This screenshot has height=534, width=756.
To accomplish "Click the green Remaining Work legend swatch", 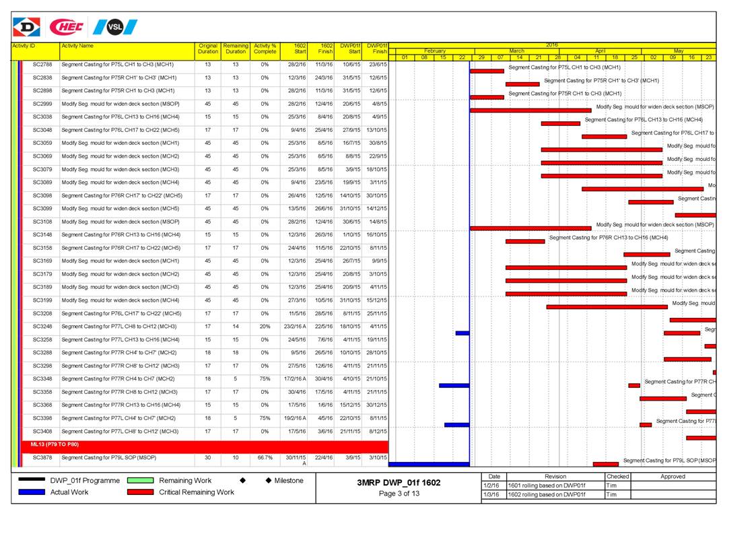I will pyautogui.click(x=140, y=480).
